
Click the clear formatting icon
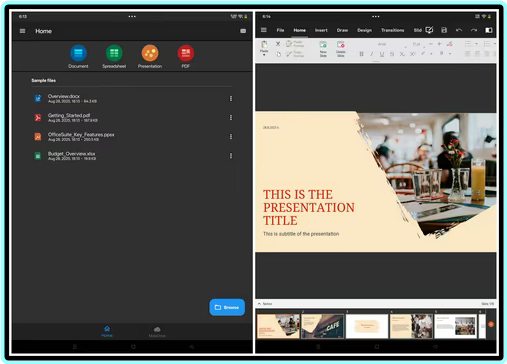coord(450,44)
